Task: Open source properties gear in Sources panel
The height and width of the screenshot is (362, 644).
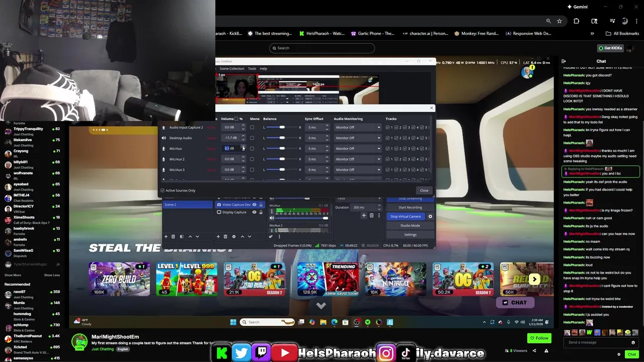Action: [x=233, y=236]
